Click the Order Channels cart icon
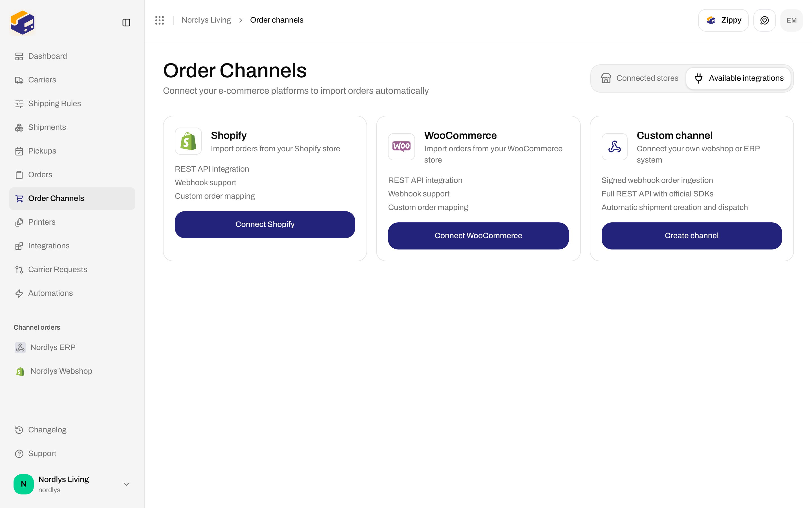The width and height of the screenshot is (812, 508). (19, 199)
